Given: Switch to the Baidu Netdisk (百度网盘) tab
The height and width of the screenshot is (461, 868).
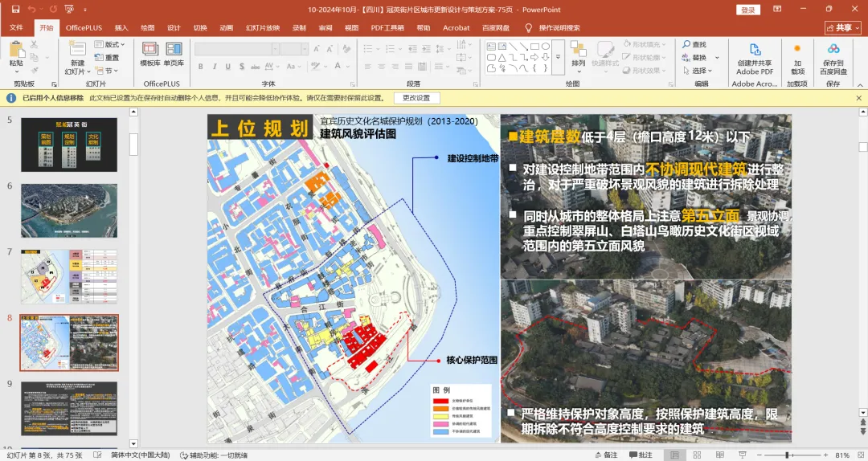Looking at the screenshot, I should tap(495, 27).
